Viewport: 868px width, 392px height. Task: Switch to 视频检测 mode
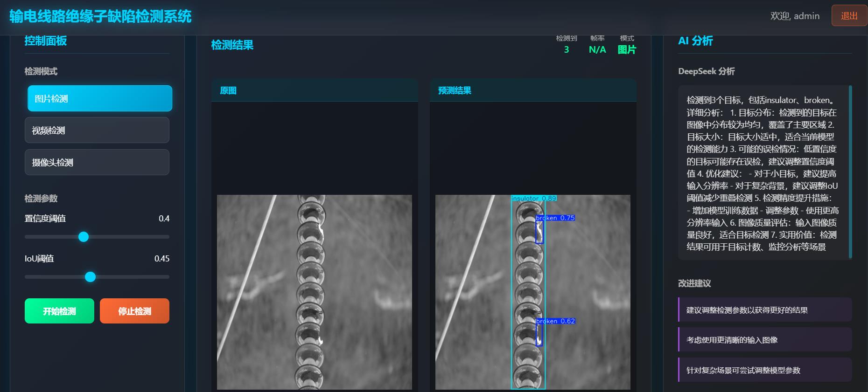(97, 130)
